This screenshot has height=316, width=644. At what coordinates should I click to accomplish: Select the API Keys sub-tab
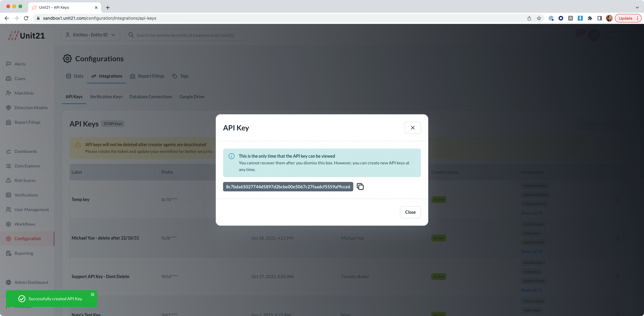[x=74, y=97]
